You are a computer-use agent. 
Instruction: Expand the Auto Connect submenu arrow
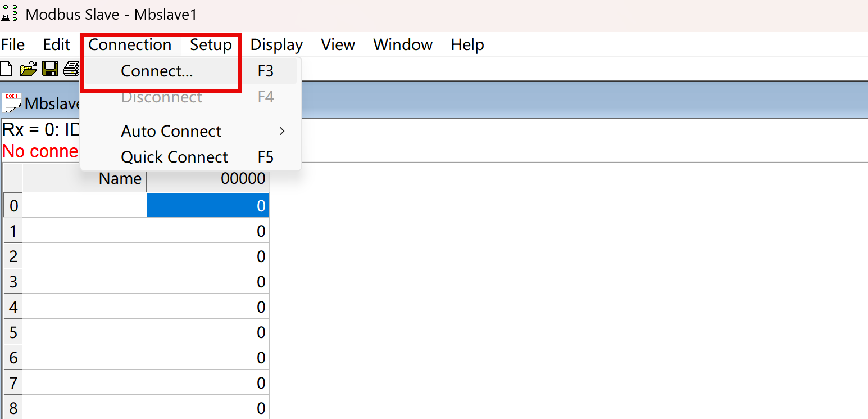282,131
